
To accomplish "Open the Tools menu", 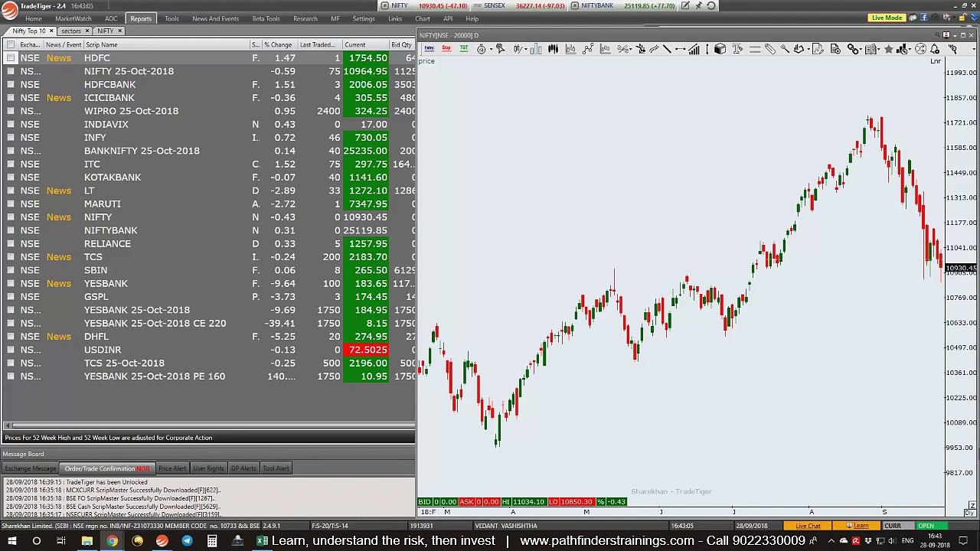I will coord(171,18).
